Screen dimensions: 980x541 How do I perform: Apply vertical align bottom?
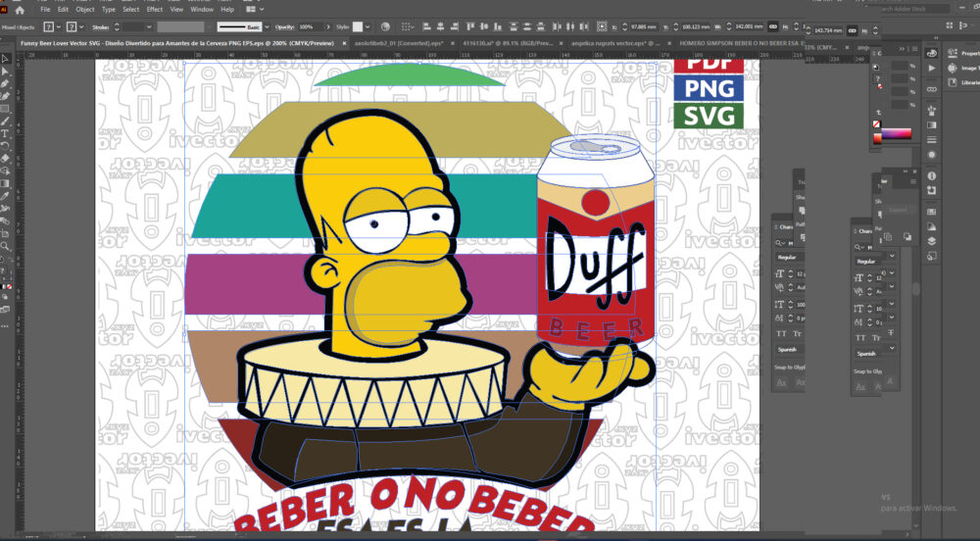[498, 26]
